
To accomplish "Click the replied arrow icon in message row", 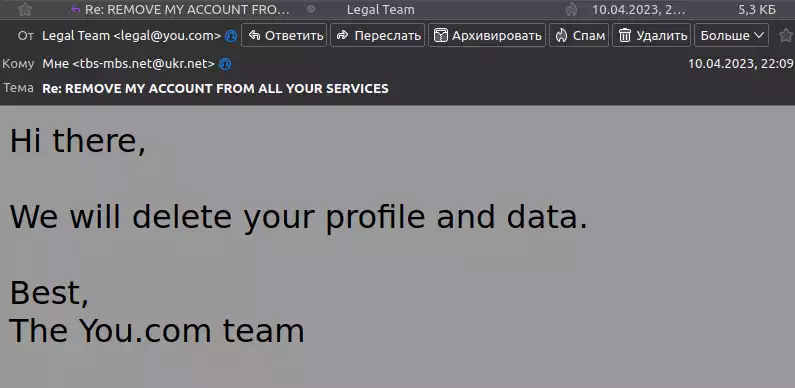I will click(x=76, y=9).
